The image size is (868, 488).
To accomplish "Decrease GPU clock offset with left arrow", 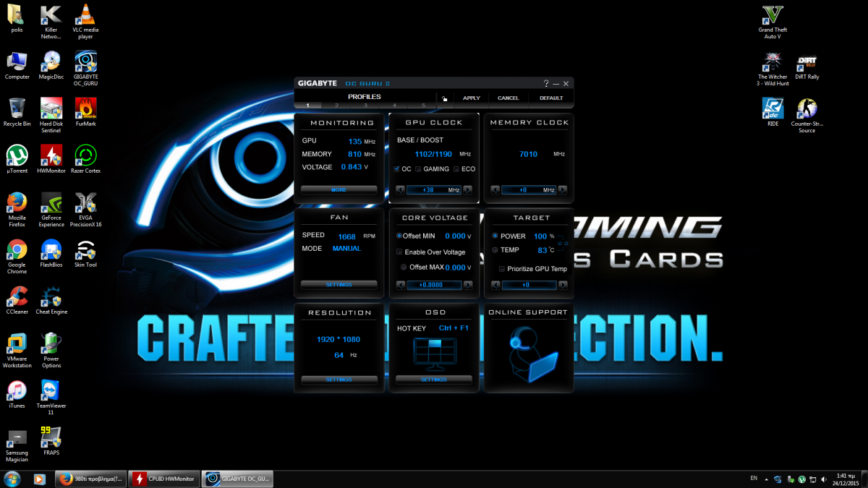I will click(400, 189).
